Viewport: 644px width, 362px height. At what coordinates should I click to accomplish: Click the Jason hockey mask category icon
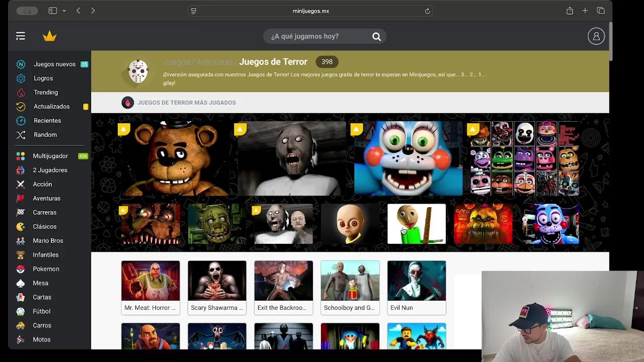(138, 71)
